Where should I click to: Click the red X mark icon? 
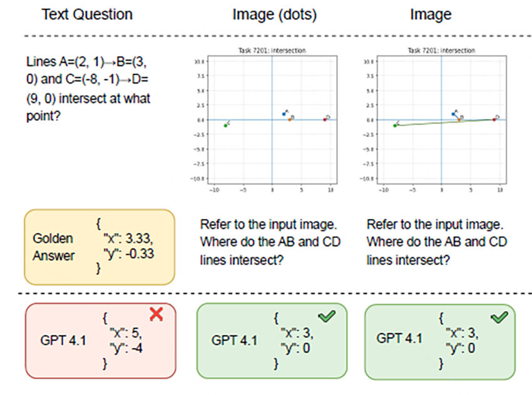click(x=156, y=315)
